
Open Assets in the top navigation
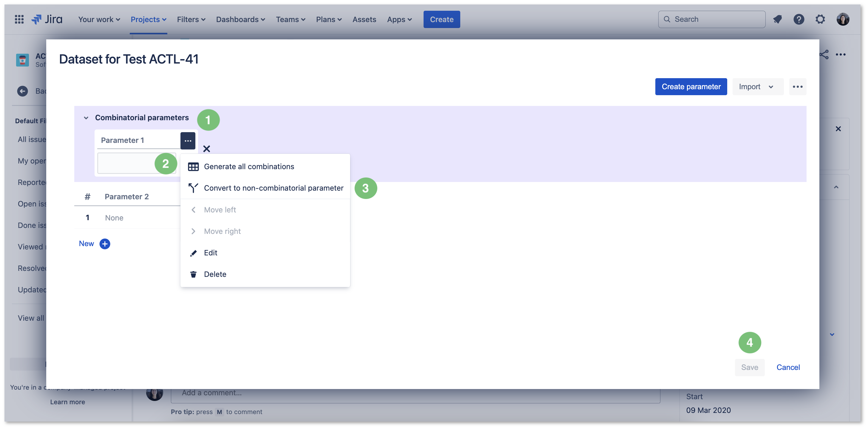(x=364, y=19)
